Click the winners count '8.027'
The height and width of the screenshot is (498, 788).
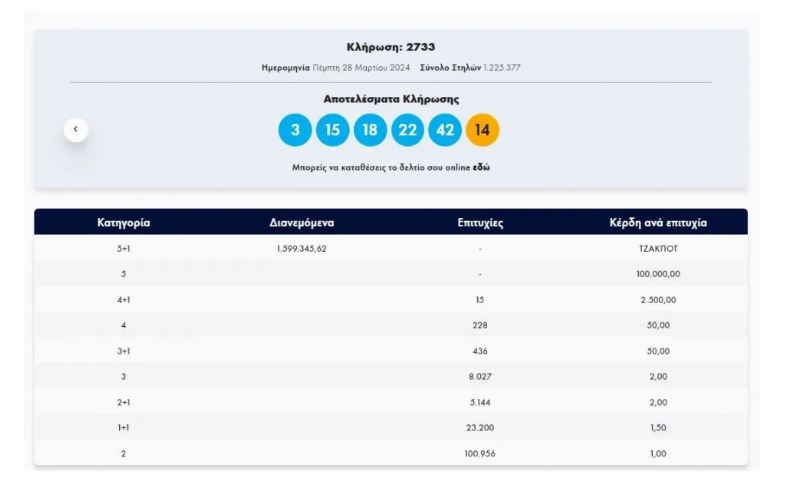pos(480,376)
